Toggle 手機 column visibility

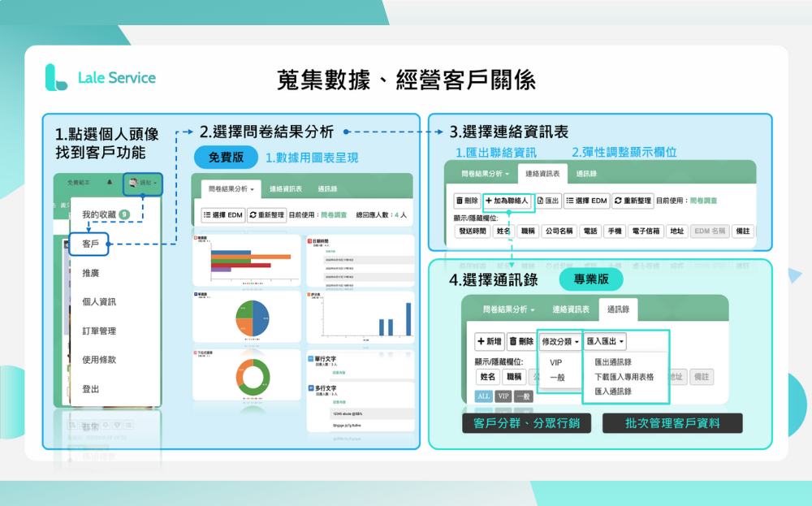[x=615, y=231]
